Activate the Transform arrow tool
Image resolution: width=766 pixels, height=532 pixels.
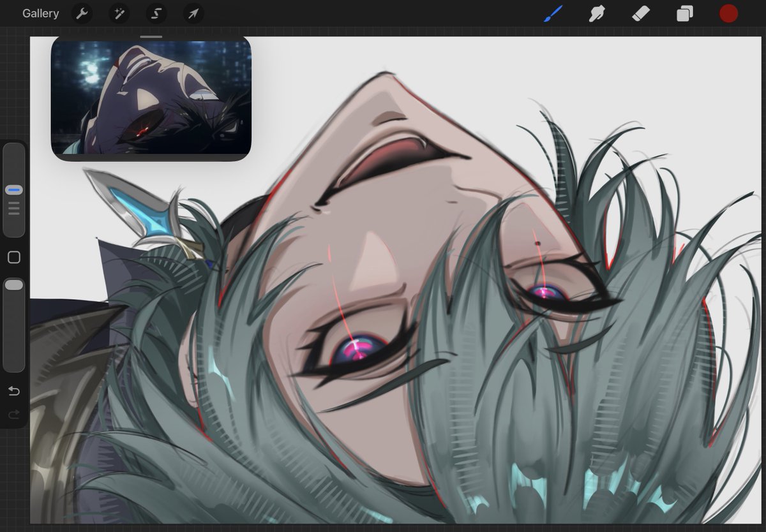click(x=193, y=13)
